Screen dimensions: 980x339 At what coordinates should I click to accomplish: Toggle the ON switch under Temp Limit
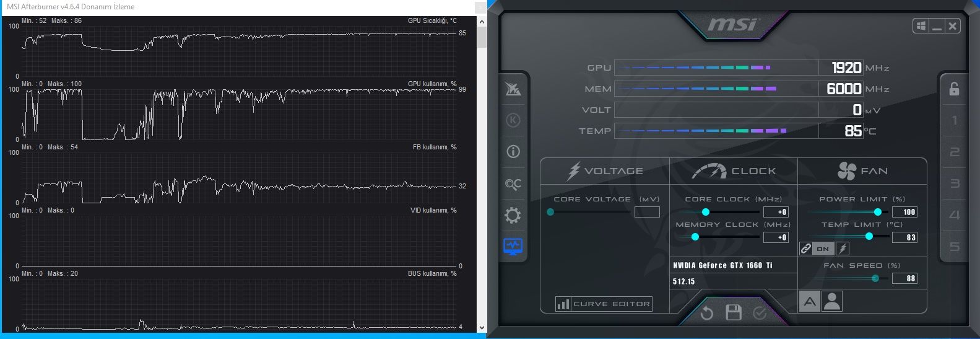coord(823,249)
